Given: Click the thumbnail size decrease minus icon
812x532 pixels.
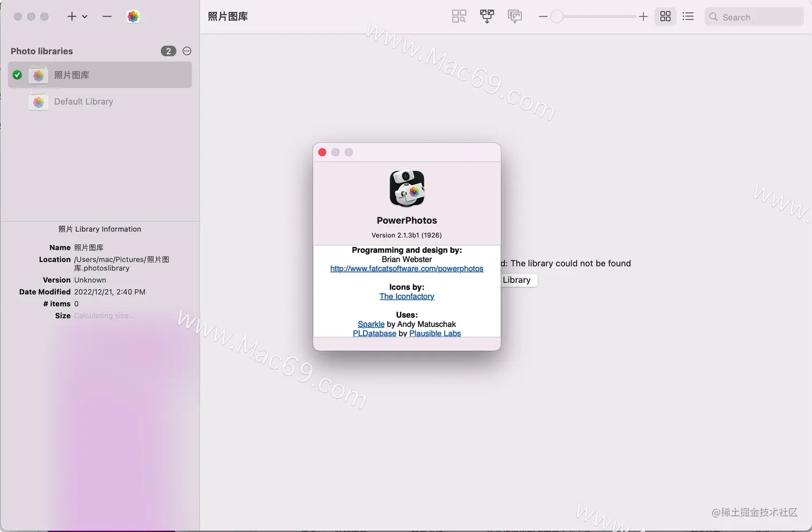Looking at the screenshot, I should [x=543, y=17].
